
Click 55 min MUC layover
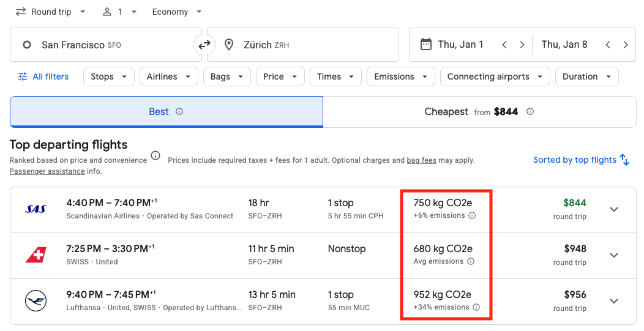coord(349,308)
